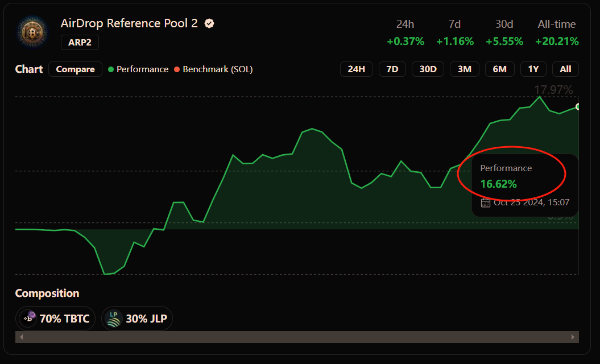
Task: Select the 1Y chart range
Action: coord(533,69)
